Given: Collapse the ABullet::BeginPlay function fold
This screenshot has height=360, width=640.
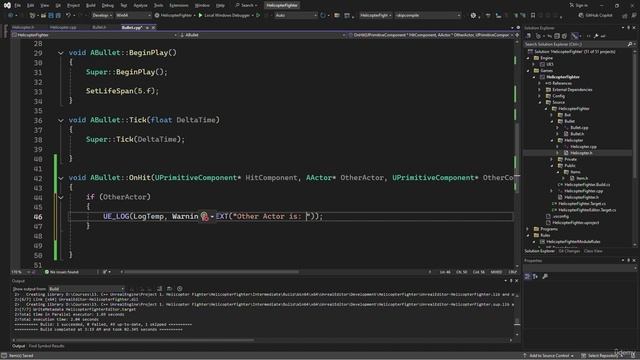Looking at the screenshot, I should click(61, 53).
